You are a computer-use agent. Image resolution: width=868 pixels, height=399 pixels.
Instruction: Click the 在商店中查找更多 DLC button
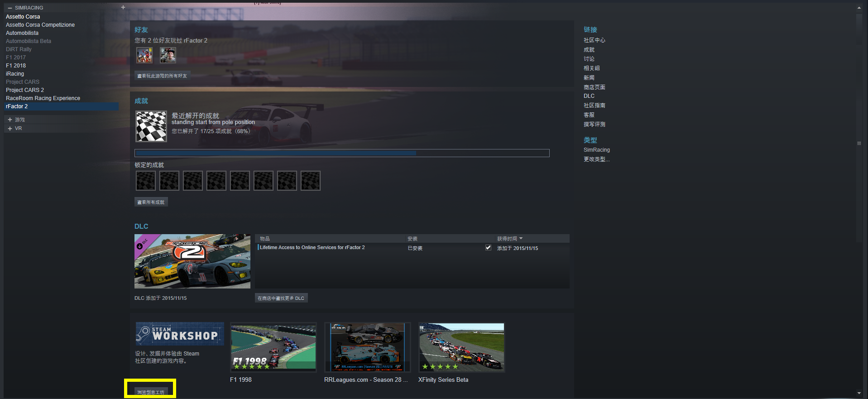point(281,298)
